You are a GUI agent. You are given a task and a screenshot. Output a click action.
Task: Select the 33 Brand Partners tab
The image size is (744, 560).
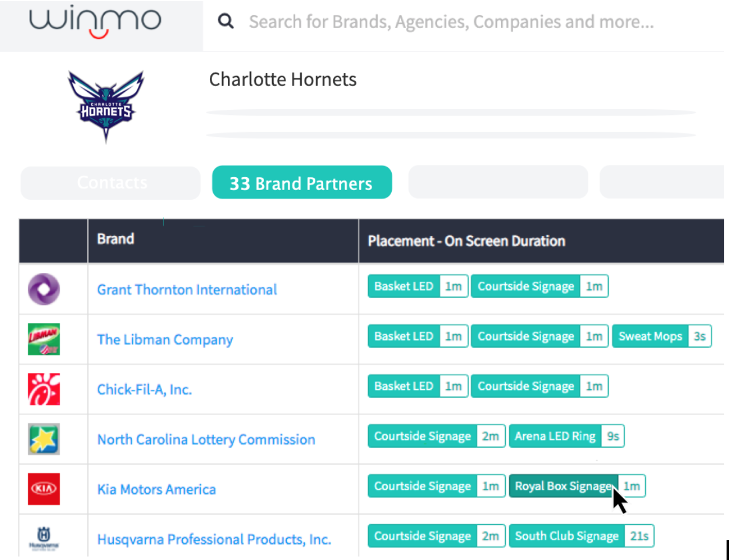pos(302,183)
